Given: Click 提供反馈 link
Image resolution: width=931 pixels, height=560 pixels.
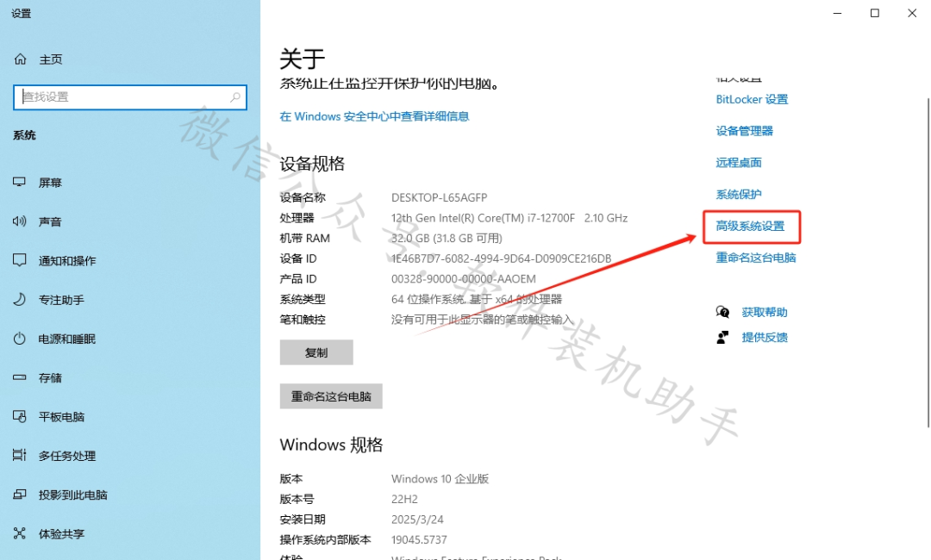Looking at the screenshot, I should point(764,338).
